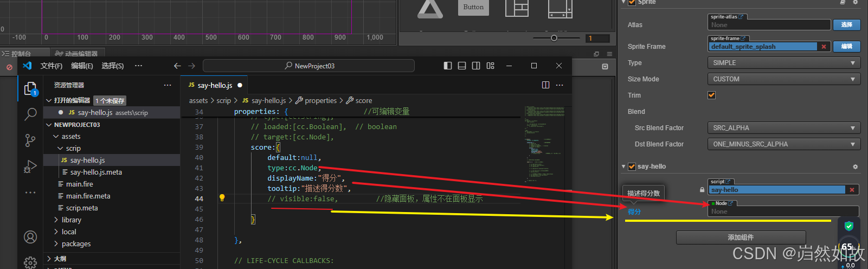
Task: Open the Cocos panel hamburger menu
Action: pos(609,54)
